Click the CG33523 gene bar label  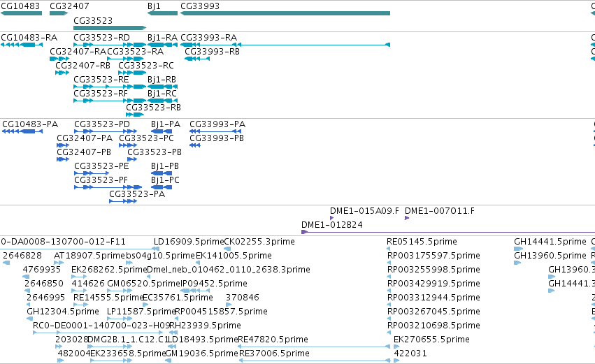(93, 20)
